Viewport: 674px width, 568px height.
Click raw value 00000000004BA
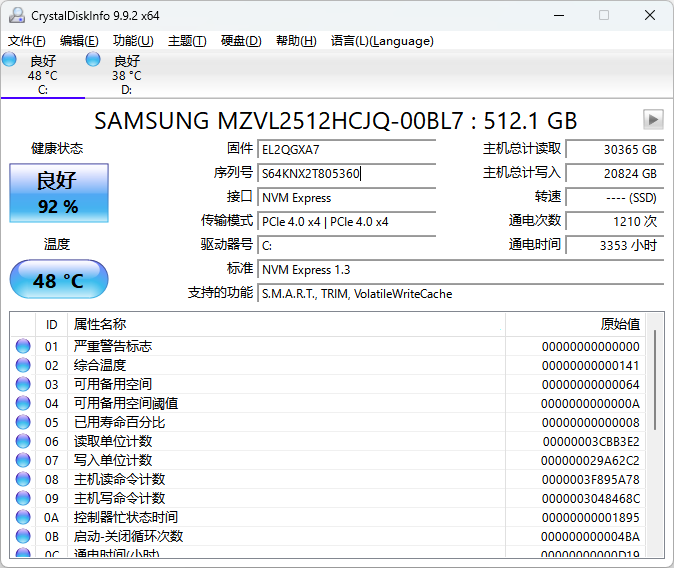(590, 537)
